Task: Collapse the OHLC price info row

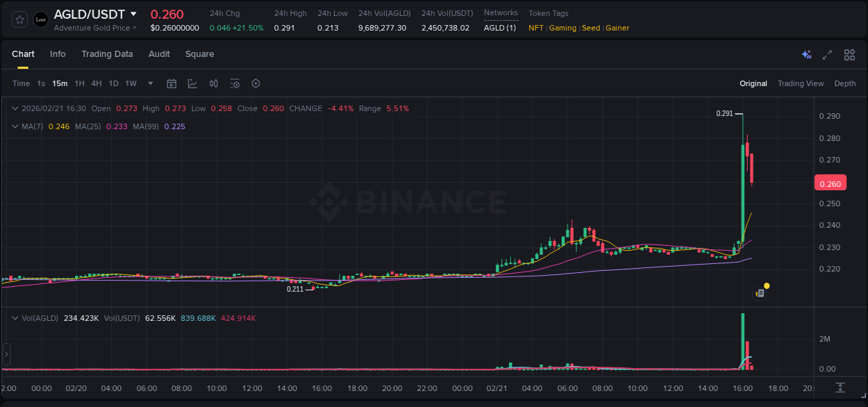Action: 15,108
